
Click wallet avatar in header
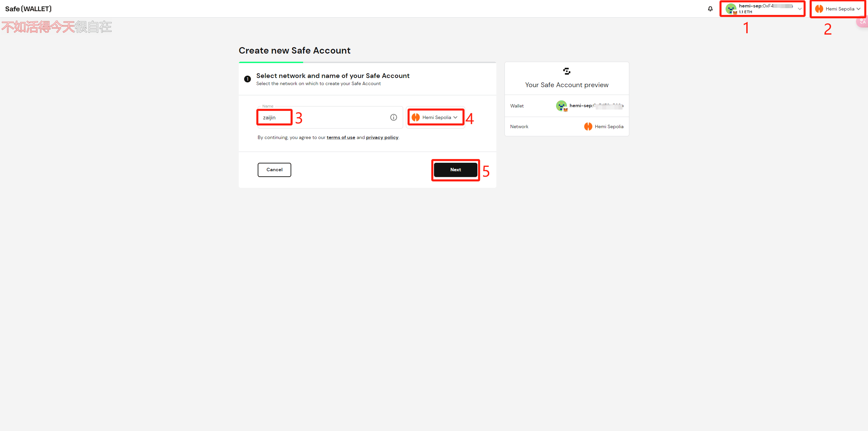pyautogui.click(x=731, y=9)
